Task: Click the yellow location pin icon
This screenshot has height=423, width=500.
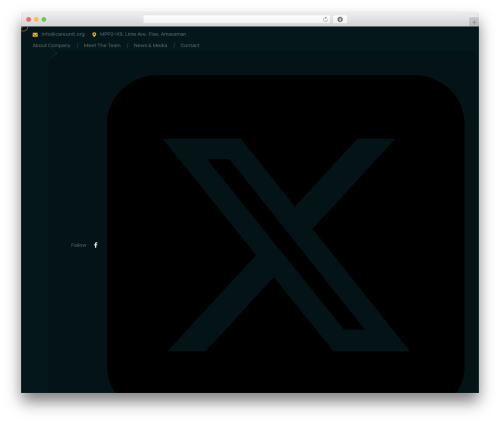Action: pos(94,34)
